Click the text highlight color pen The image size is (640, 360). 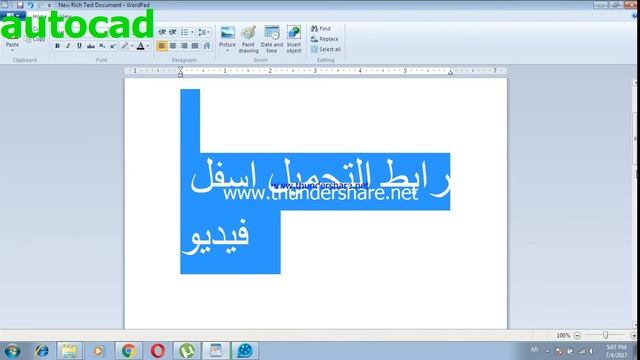[x=125, y=46]
